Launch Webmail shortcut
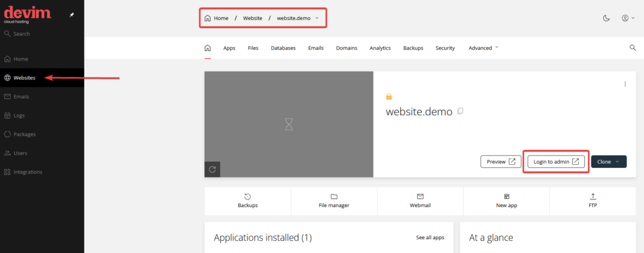 (x=420, y=201)
